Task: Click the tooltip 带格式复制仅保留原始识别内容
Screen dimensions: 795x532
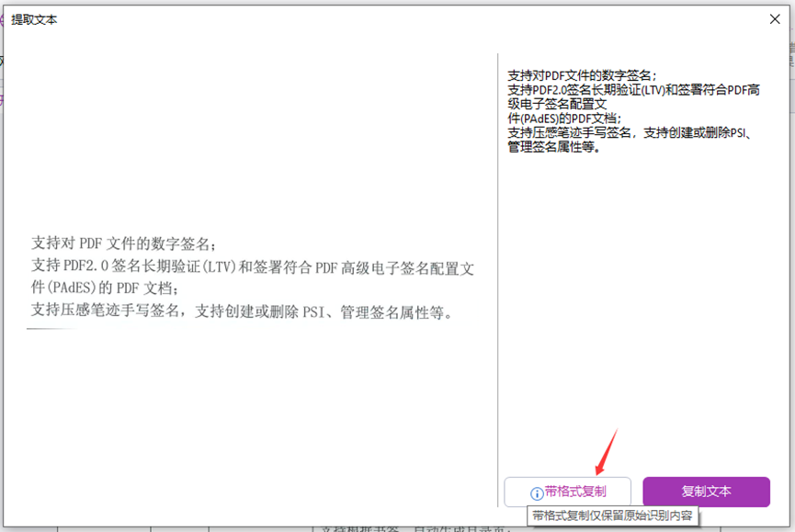Action: (613, 515)
